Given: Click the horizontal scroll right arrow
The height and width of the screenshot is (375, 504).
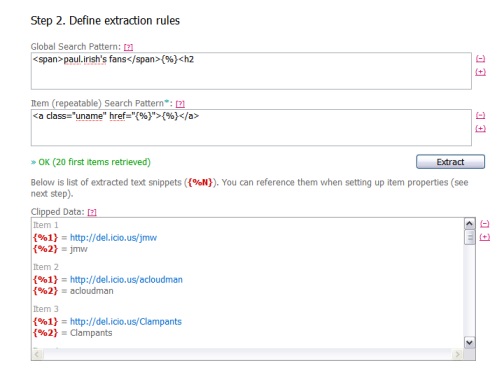Looking at the screenshot, I should (458, 354).
